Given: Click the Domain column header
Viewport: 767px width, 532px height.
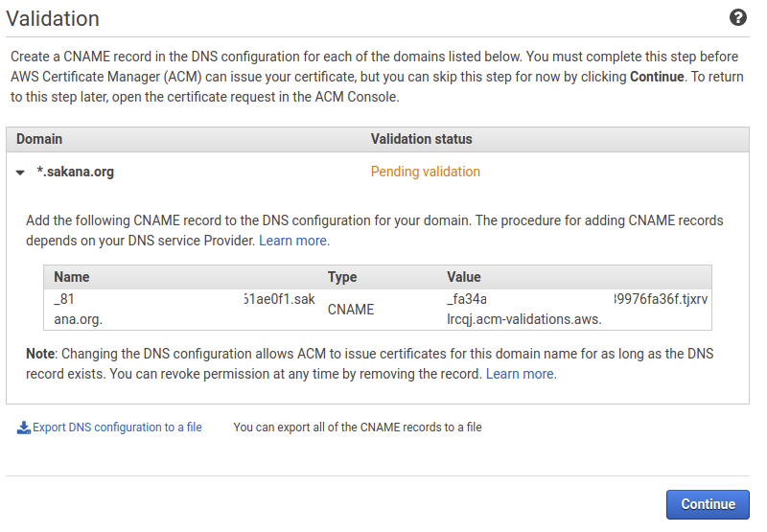Looking at the screenshot, I should coord(39,139).
